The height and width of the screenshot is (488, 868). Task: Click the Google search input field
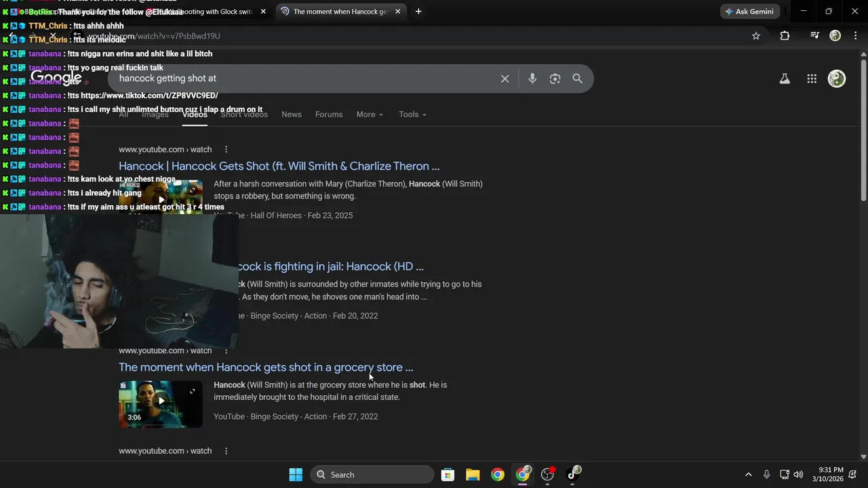(x=305, y=79)
